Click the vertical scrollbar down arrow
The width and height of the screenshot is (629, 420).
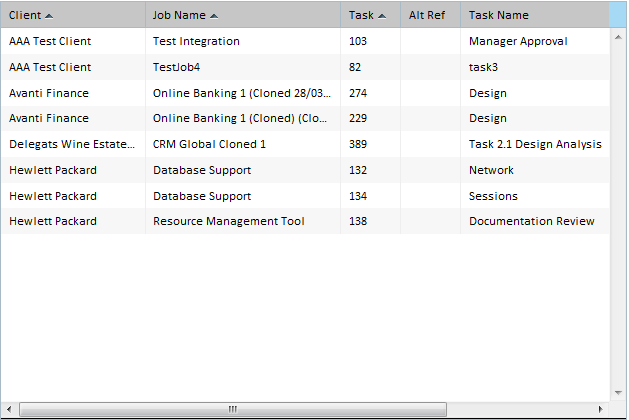point(618,393)
